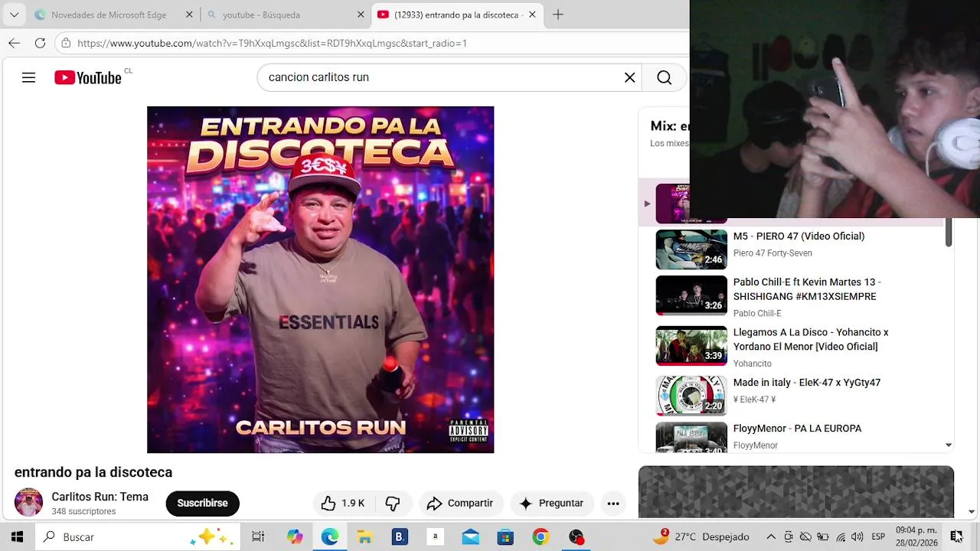Close the Novedades de Microsoft Edge tab
Viewport: 980px width, 551px height.
pyautogui.click(x=190, y=15)
